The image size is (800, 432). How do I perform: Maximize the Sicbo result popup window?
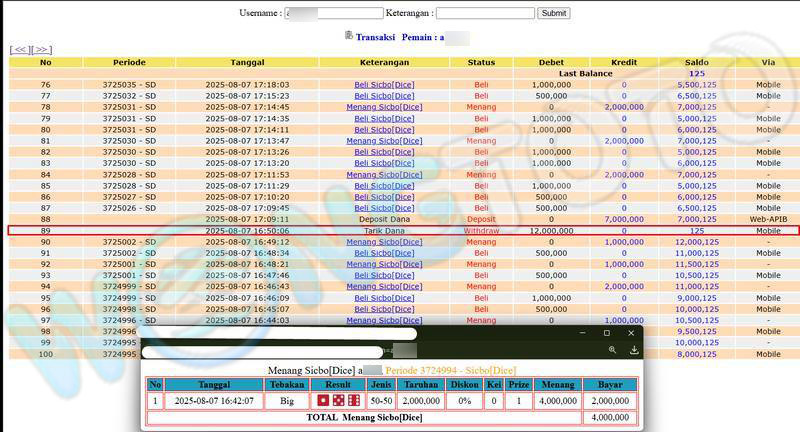(606, 332)
